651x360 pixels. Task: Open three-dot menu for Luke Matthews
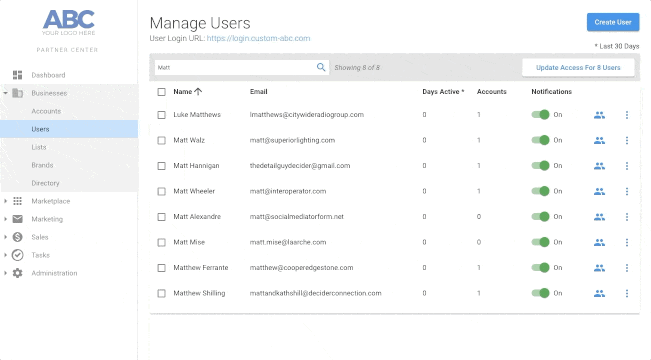point(627,115)
